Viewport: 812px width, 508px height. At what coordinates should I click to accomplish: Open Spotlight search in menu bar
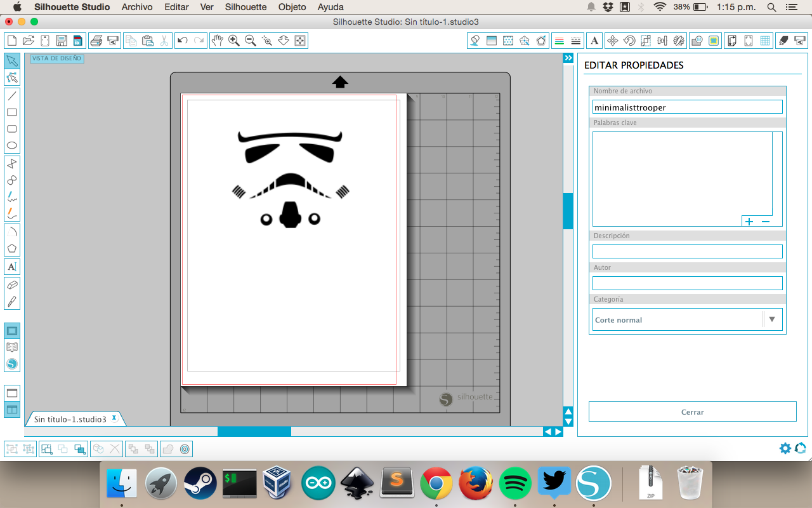[x=772, y=7]
